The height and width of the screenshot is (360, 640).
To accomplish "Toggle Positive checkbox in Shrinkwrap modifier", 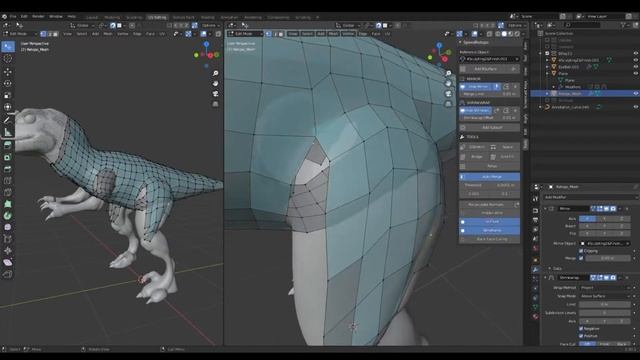I will coord(581,336).
